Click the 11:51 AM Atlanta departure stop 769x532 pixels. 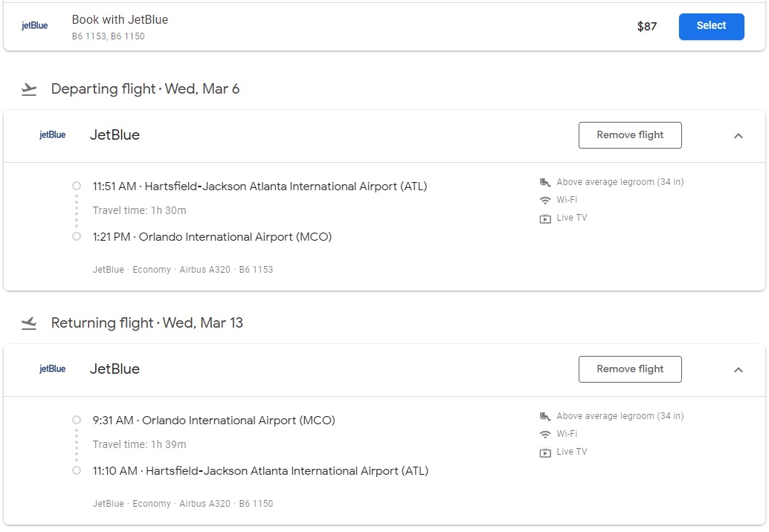tap(260, 186)
